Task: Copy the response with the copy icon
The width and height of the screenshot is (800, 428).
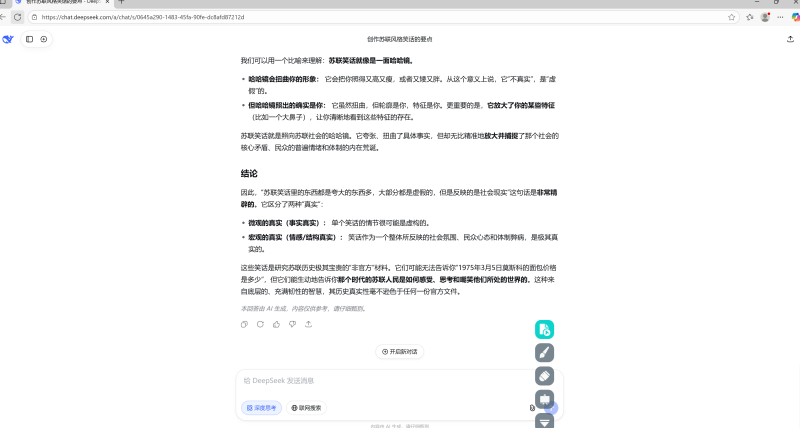Action: (x=245, y=324)
